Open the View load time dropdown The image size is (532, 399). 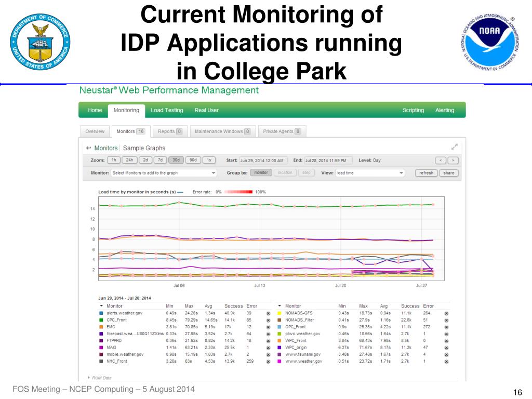click(x=370, y=173)
